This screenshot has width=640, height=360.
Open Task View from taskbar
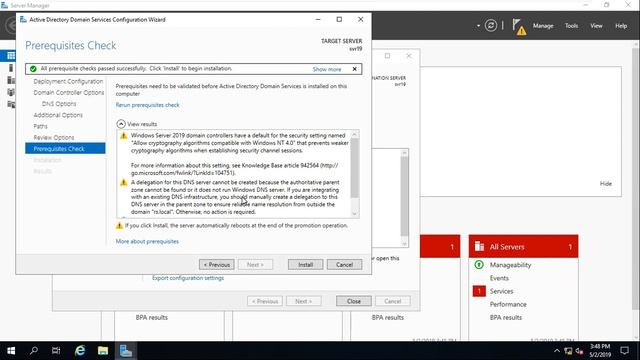(56, 351)
